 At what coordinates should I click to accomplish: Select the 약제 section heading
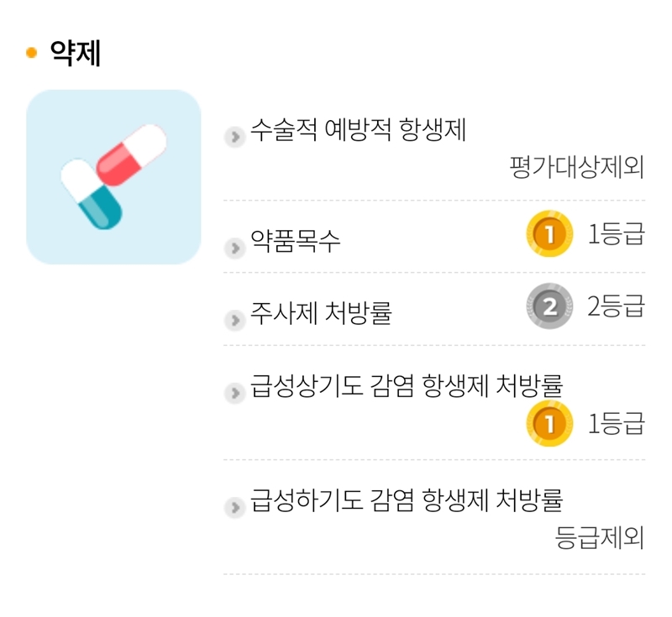(x=76, y=54)
